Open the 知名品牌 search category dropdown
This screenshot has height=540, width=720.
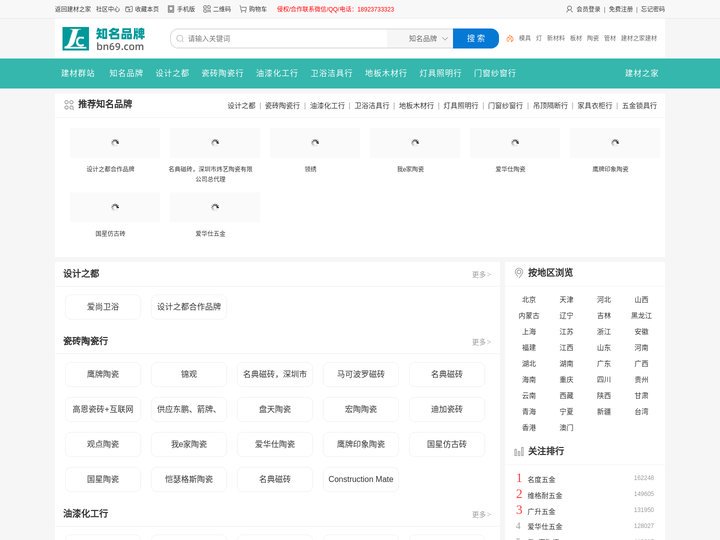[x=428, y=39]
